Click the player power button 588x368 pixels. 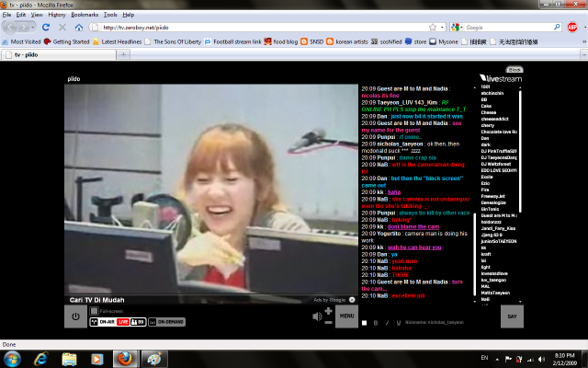point(75,316)
